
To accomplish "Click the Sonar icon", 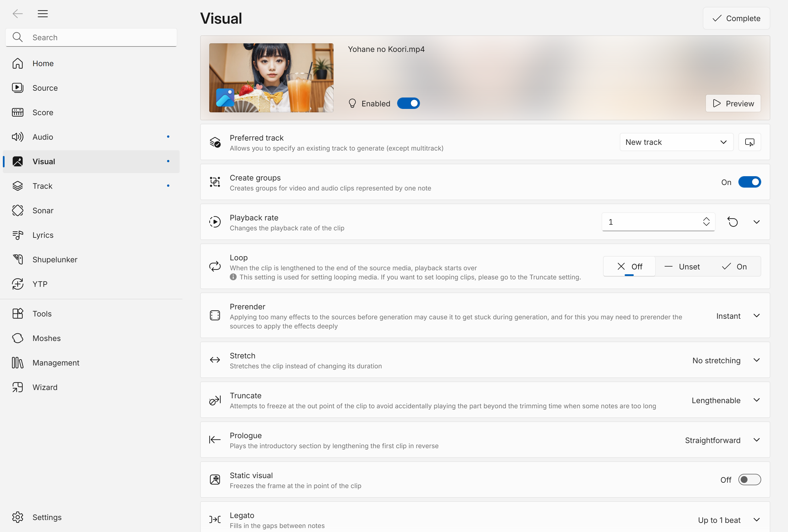I will coord(18,210).
